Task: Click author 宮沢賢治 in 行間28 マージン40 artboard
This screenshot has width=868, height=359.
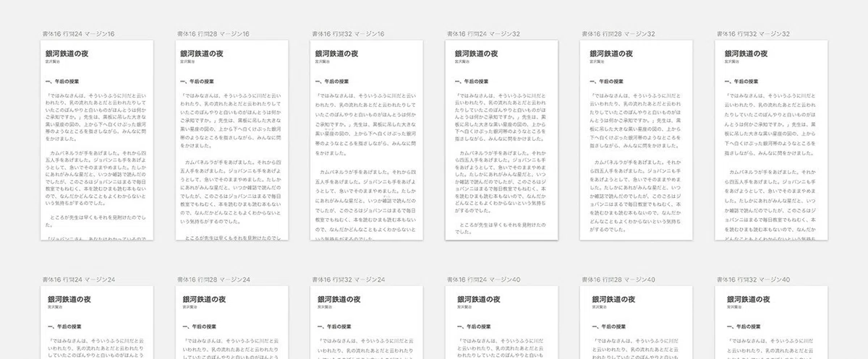Action: (599, 308)
